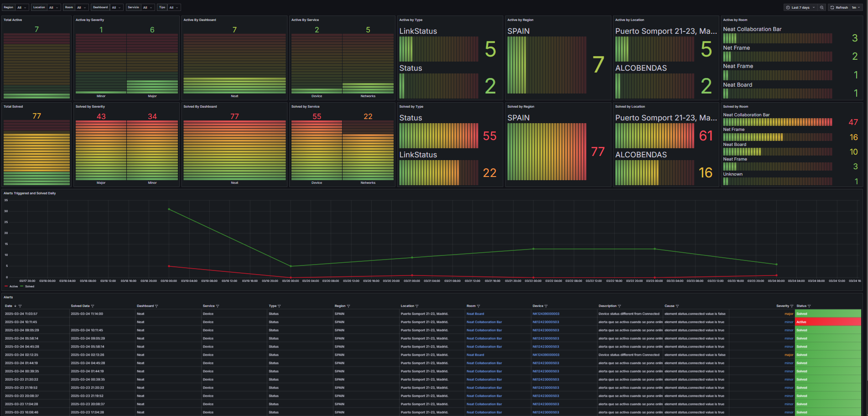Click the filter icon on the Type column
The height and width of the screenshot is (416, 868).
(x=279, y=306)
